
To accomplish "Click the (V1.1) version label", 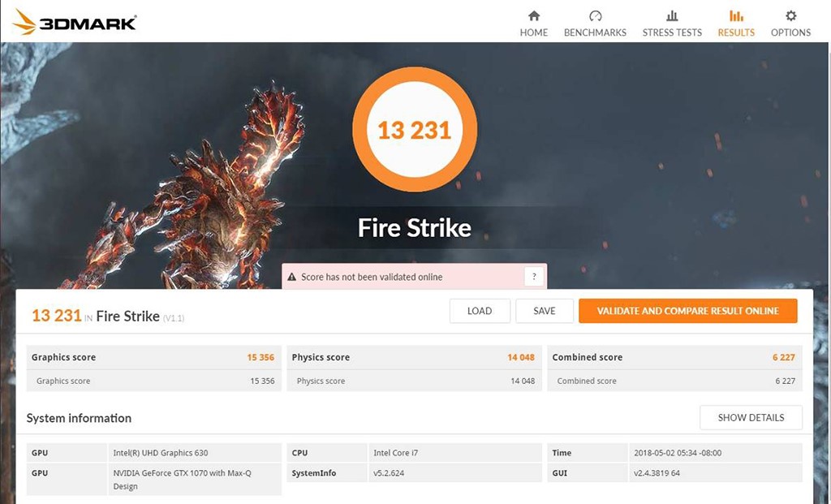I will click(174, 318).
